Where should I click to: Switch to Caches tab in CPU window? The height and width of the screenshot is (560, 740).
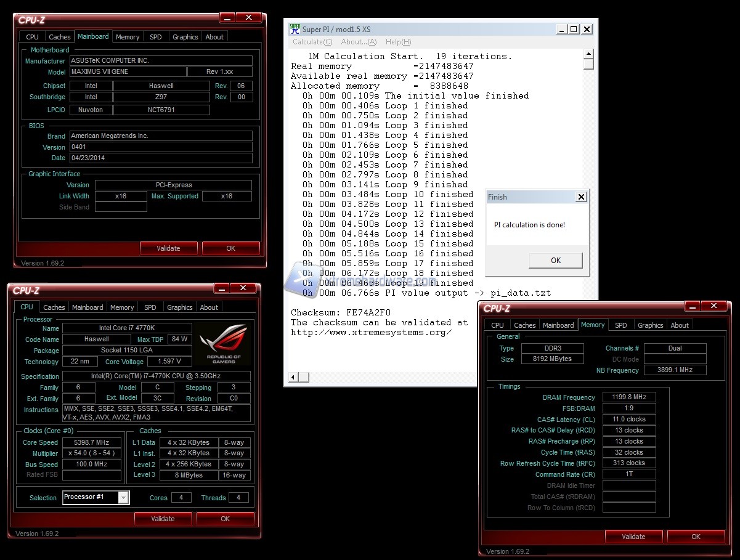[54, 307]
